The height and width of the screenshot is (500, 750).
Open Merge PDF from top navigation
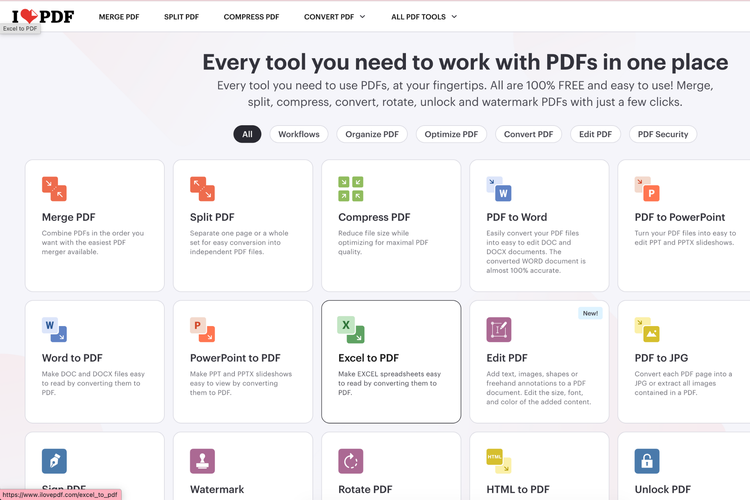click(x=119, y=17)
